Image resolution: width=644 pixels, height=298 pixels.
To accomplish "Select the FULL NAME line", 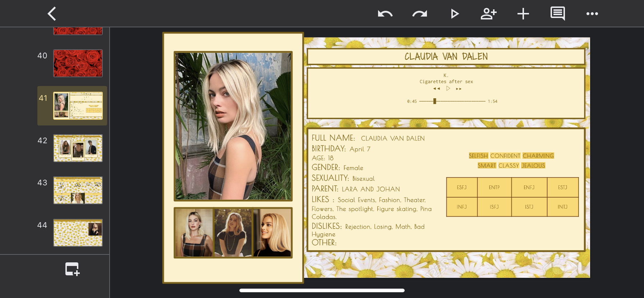I will [x=368, y=138].
